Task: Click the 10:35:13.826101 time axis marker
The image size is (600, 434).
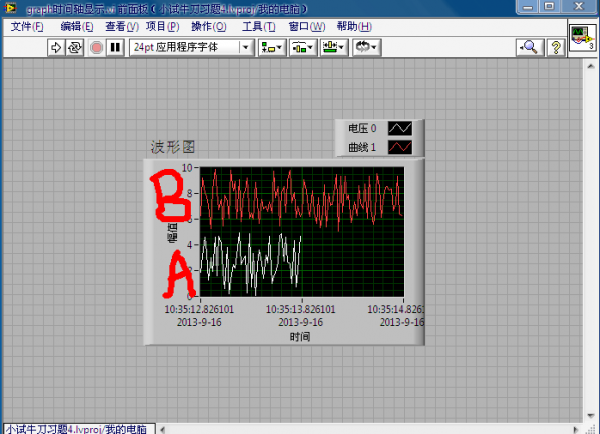Action: coord(300,309)
